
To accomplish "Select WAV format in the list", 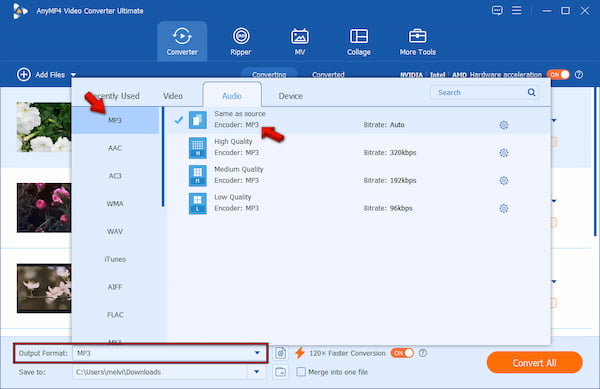I will 115,231.
